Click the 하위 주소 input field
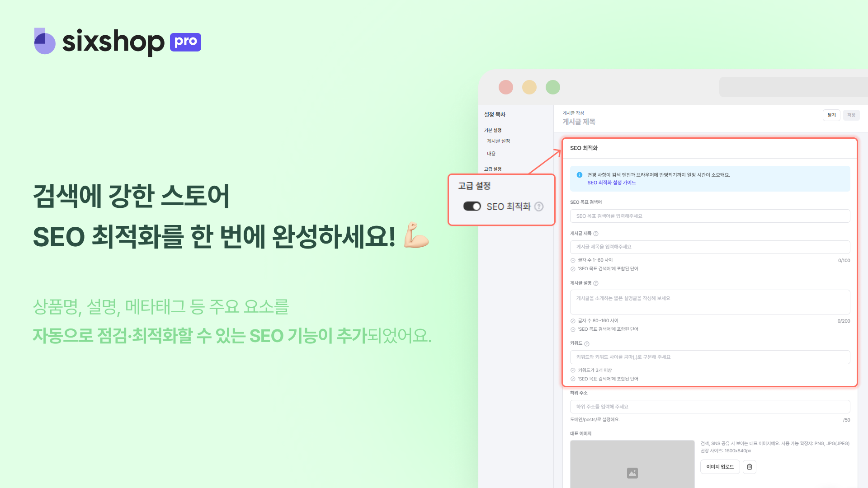Screen dimensions: 868x488 (710, 407)
